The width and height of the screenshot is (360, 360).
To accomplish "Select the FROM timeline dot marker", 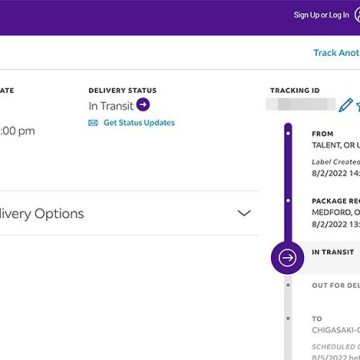I will point(288,134).
